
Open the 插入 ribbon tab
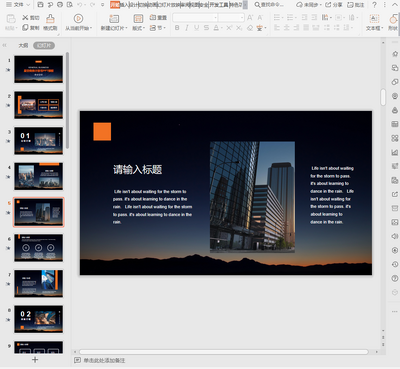[124, 5]
